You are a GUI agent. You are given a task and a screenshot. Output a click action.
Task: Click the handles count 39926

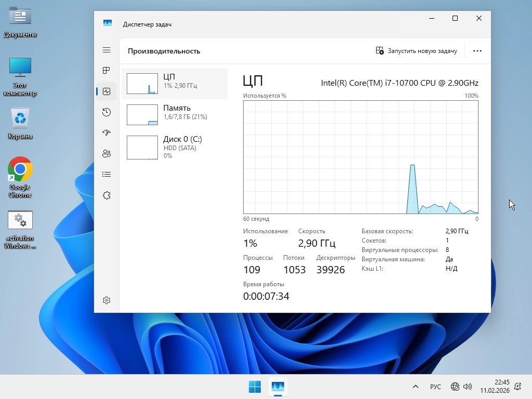tap(330, 270)
